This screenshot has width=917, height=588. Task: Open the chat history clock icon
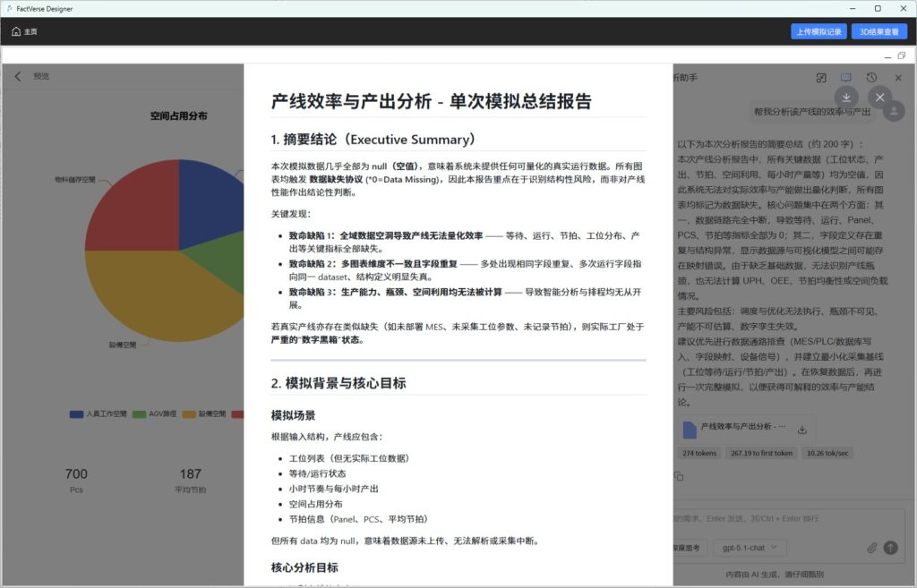(x=871, y=78)
